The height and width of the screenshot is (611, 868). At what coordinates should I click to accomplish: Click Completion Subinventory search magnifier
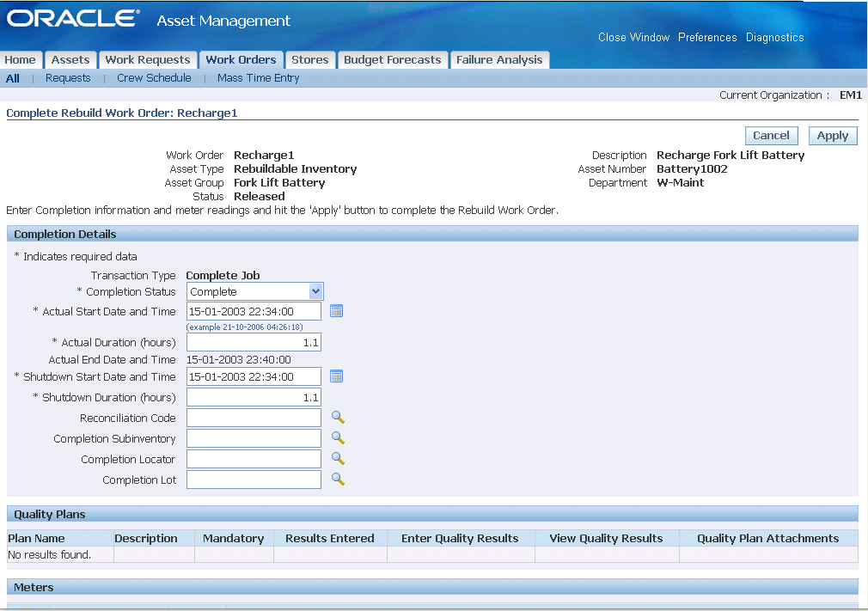[x=338, y=438]
